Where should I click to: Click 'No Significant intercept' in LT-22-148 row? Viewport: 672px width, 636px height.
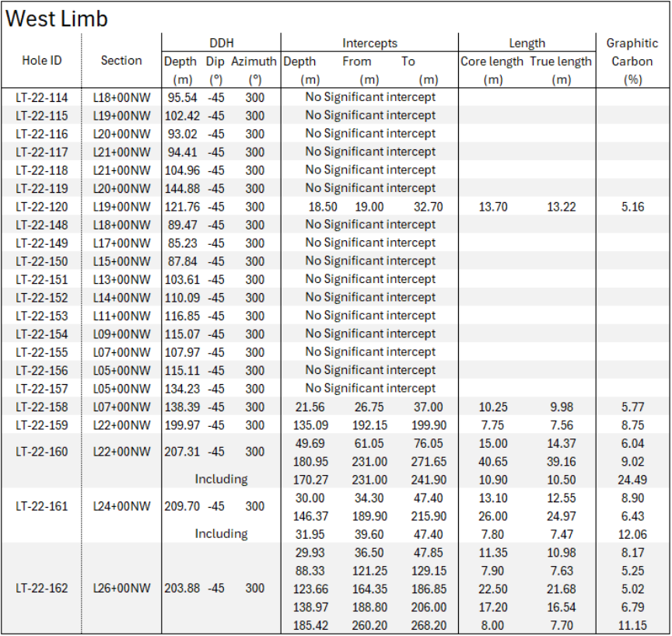pos(369,225)
